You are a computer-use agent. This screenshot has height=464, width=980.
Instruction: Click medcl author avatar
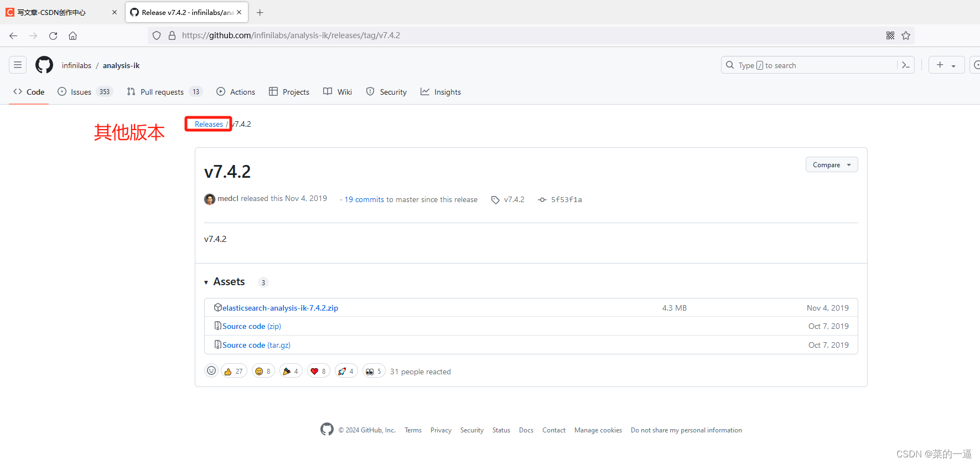point(210,199)
